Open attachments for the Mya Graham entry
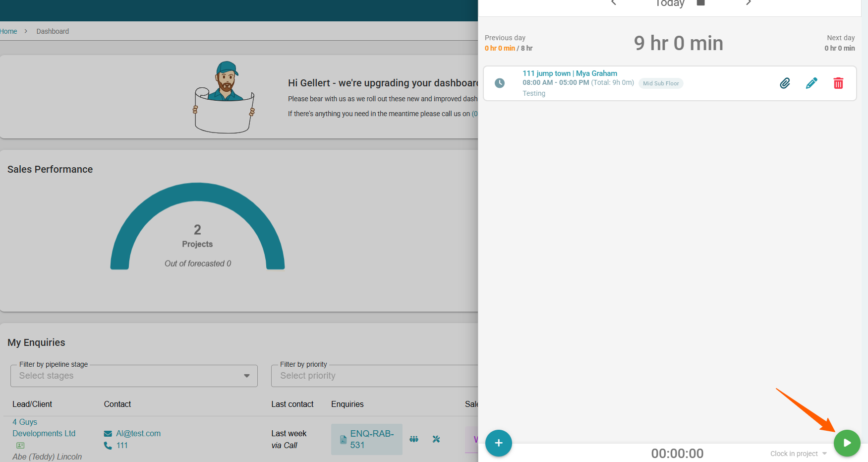Image resolution: width=868 pixels, height=462 pixels. coord(785,83)
